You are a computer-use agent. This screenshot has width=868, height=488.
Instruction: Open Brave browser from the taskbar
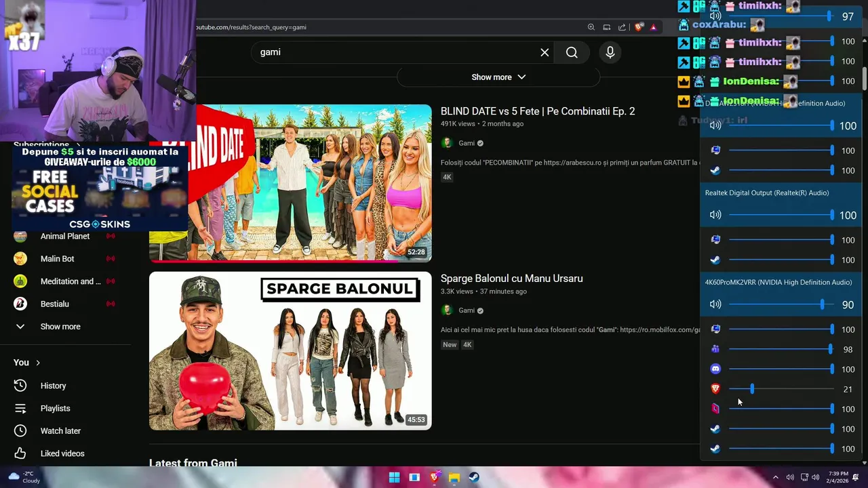pyautogui.click(x=435, y=477)
